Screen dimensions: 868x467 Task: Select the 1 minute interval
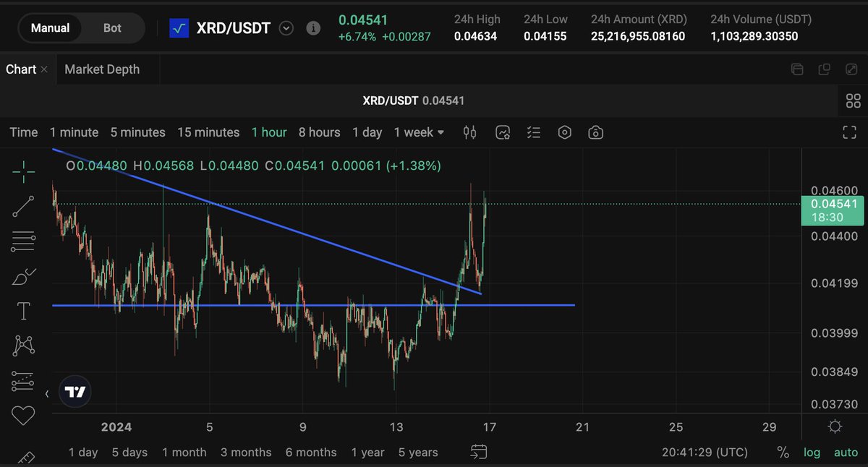coord(74,132)
